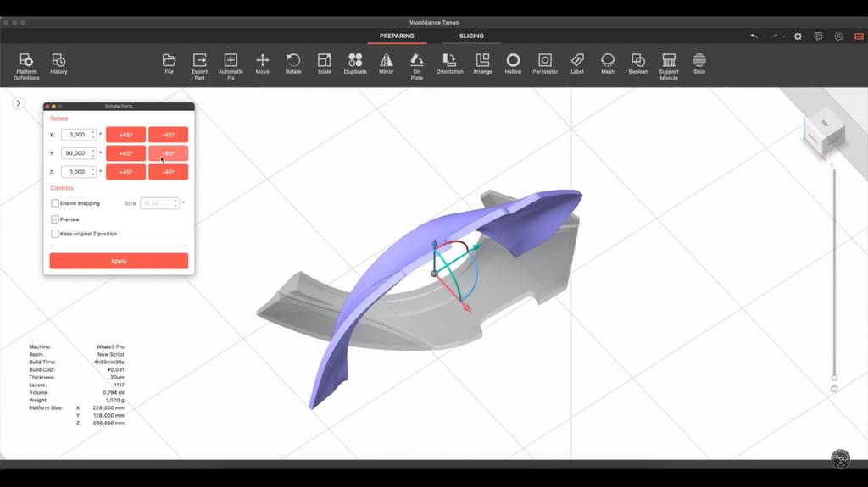Open the feedback chat icon
This screenshot has height=487, width=868.
click(818, 36)
